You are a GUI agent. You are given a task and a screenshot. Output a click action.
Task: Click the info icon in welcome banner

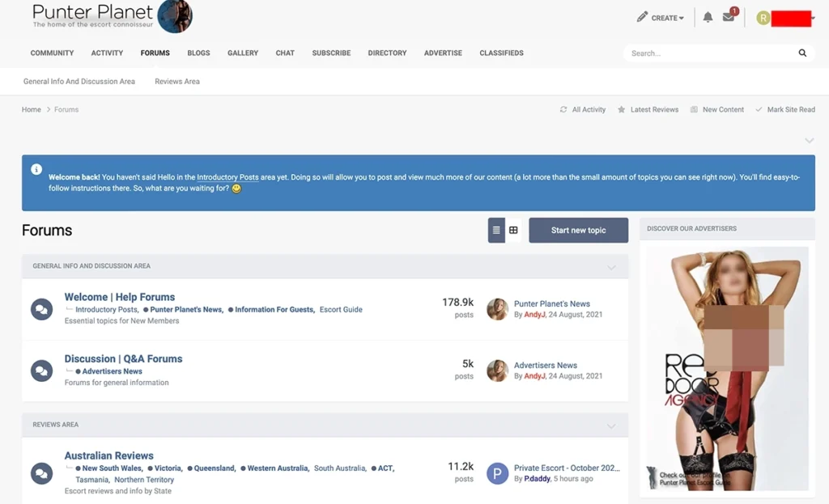[36, 169]
